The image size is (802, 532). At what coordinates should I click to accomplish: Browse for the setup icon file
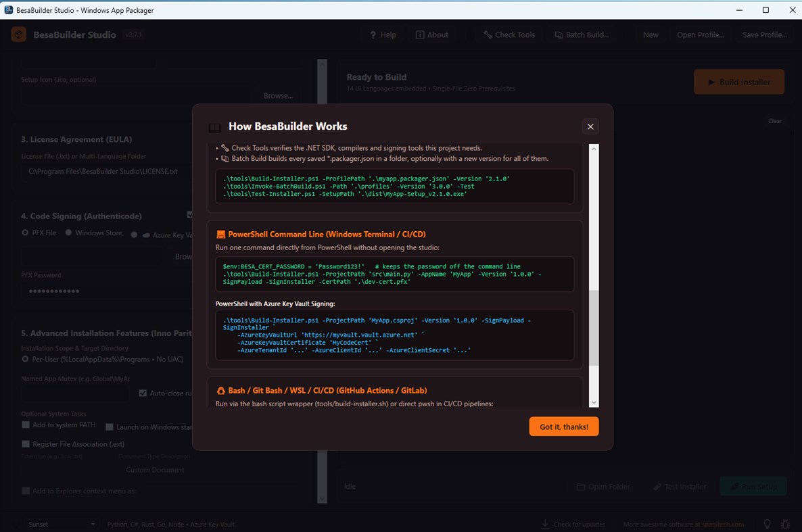pos(278,96)
